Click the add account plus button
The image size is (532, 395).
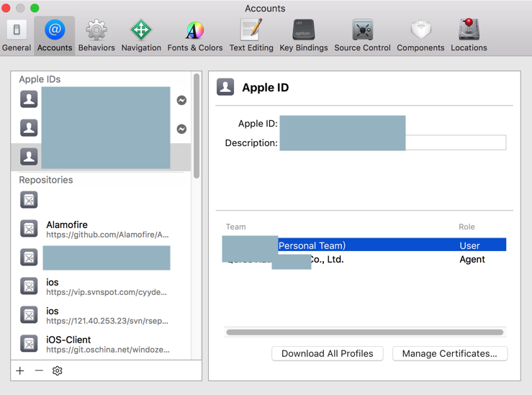coord(20,371)
